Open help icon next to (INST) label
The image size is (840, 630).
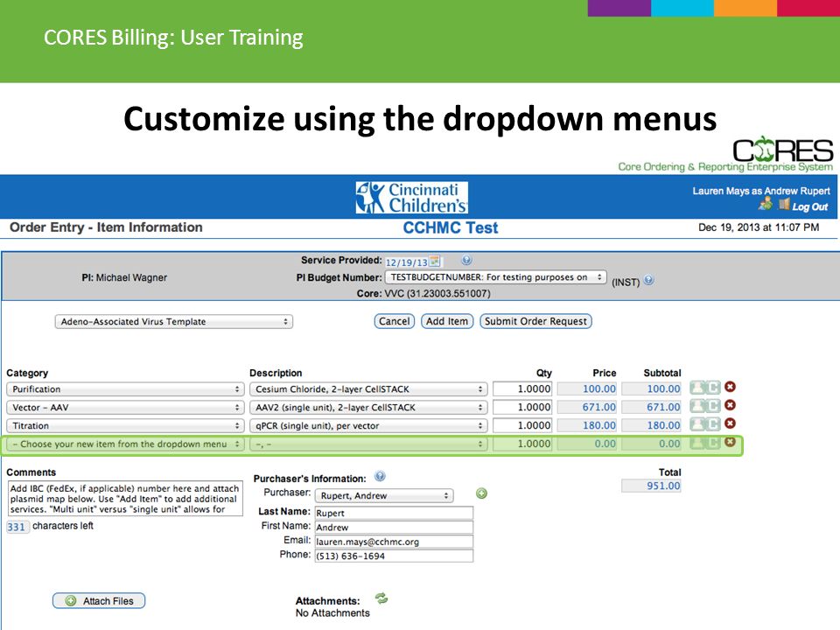[648, 280]
